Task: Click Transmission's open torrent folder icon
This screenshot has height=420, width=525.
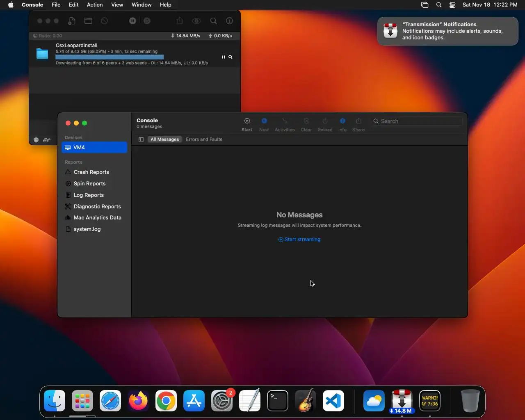Action: tap(88, 21)
